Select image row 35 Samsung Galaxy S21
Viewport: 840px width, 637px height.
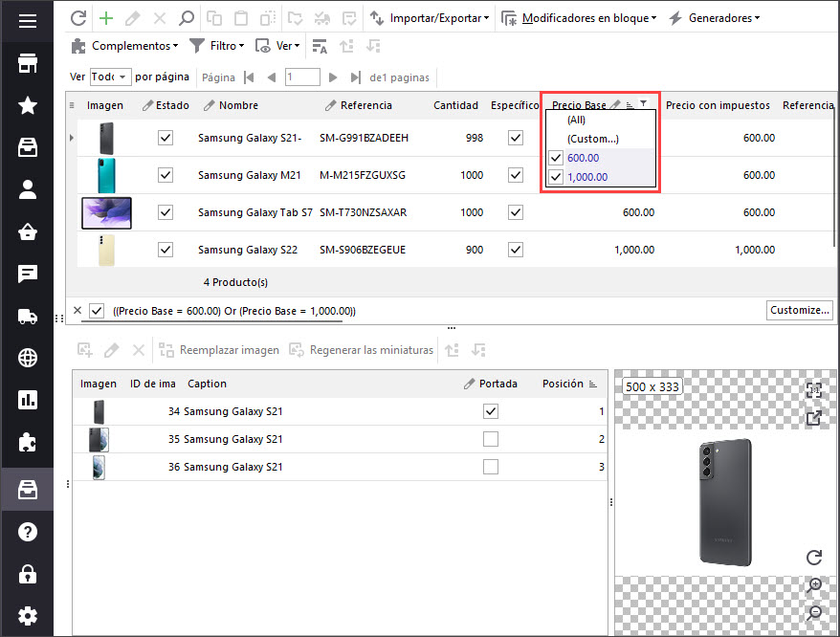pos(341,439)
